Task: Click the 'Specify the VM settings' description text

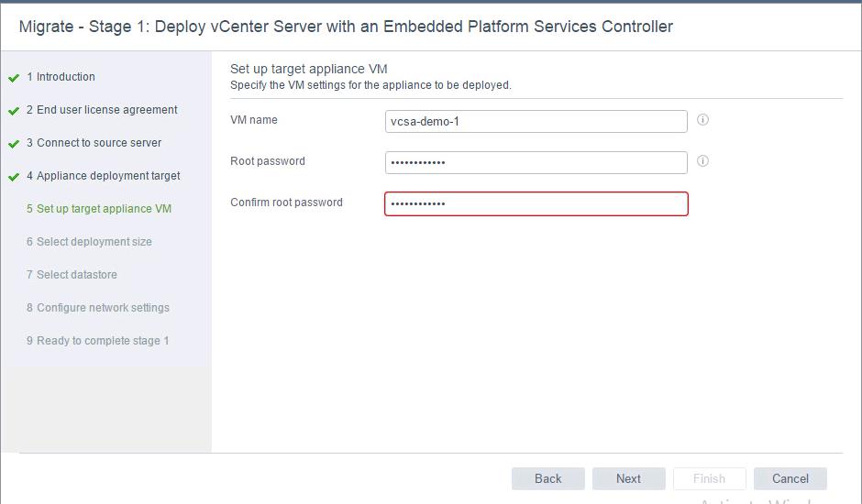Action: (x=370, y=85)
